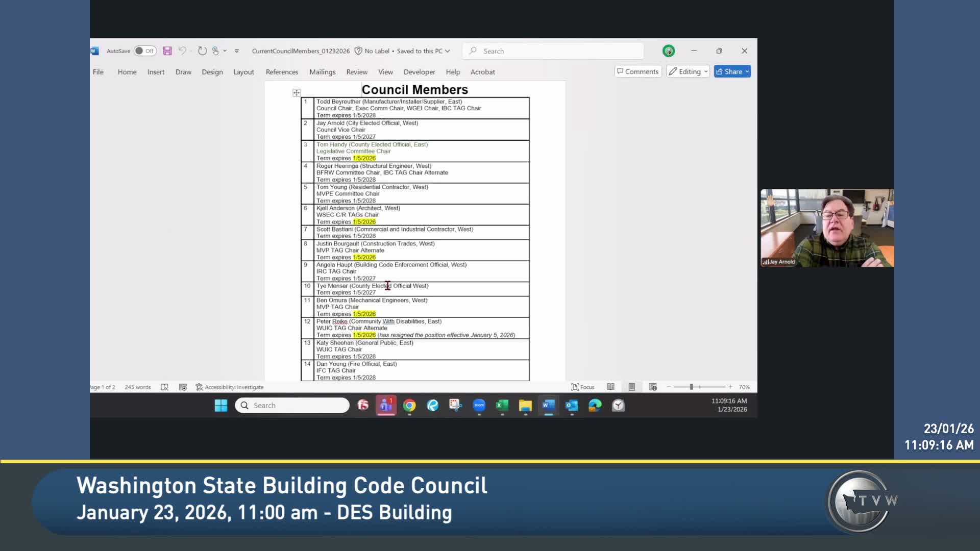Open the Share button dropdown arrow
The width and height of the screenshot is (980, 551).
[747, 71]
